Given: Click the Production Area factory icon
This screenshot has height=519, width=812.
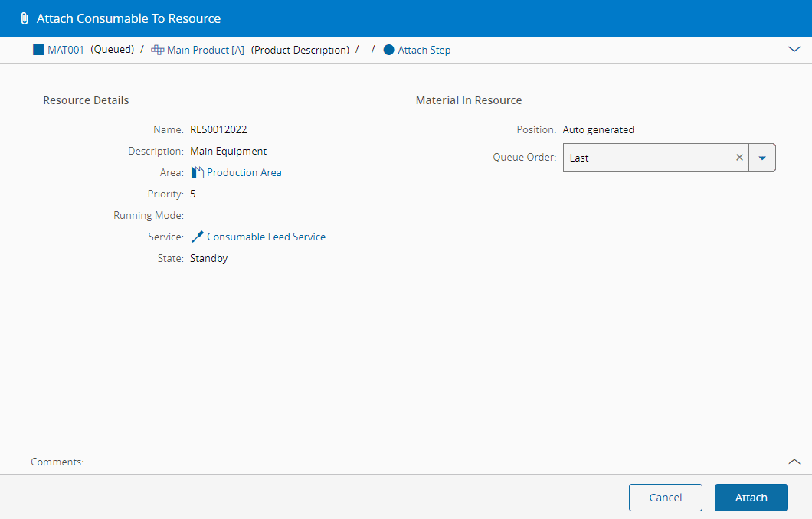Looking at the screenshot, I should (198, 172).
